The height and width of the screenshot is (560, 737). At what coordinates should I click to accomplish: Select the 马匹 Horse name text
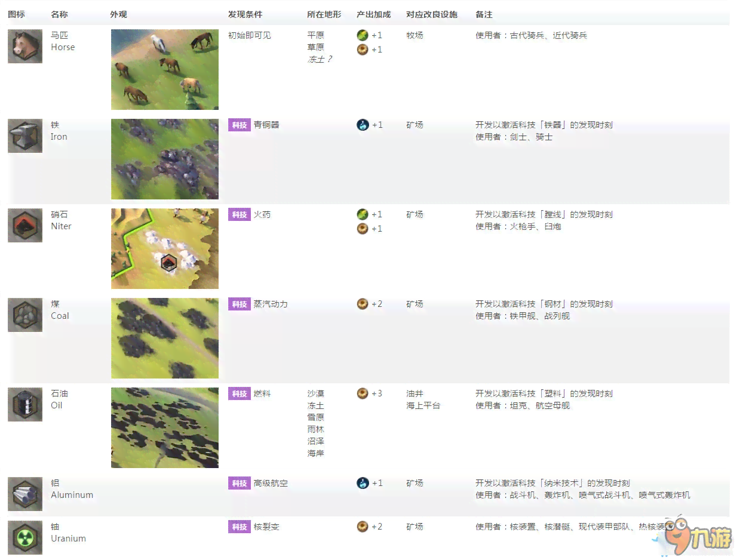63,41
